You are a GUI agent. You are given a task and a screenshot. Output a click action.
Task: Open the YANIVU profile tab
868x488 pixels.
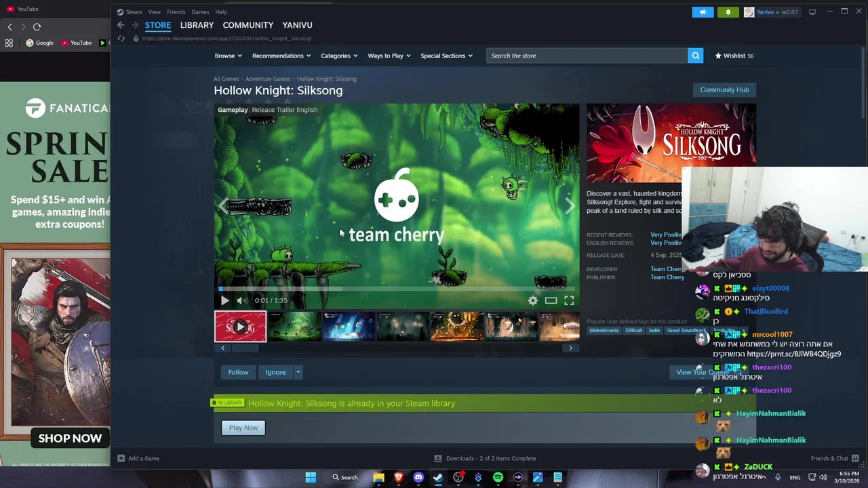click(297, 25)
